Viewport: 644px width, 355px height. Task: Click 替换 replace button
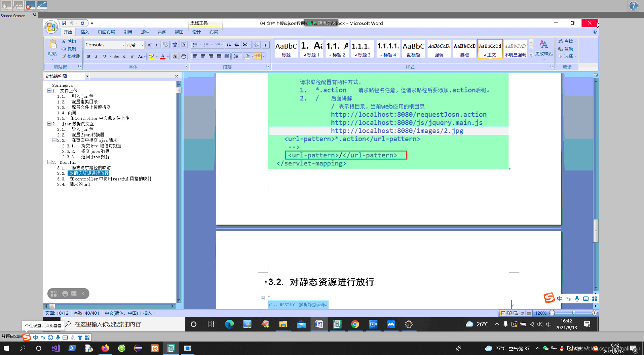pyautogui.click(x=566, y=49)
